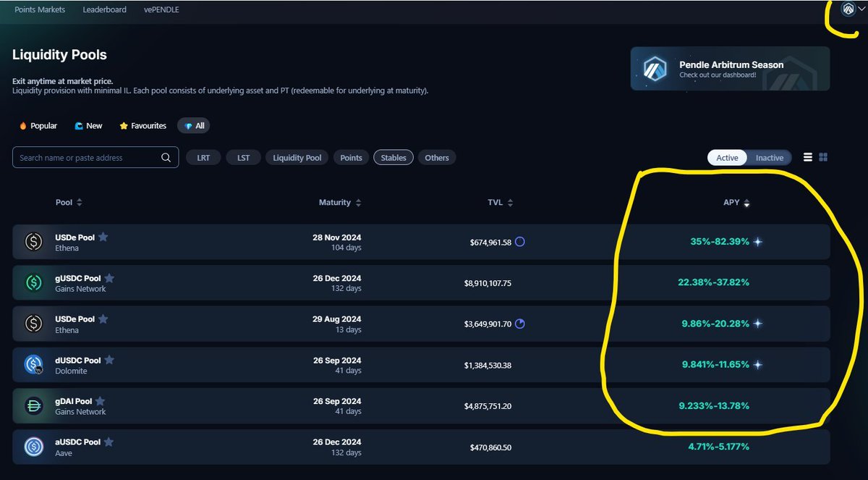Screen dimensions: 868x480
Task: Open Points Markets tab
Action: (x=40, y=9)
